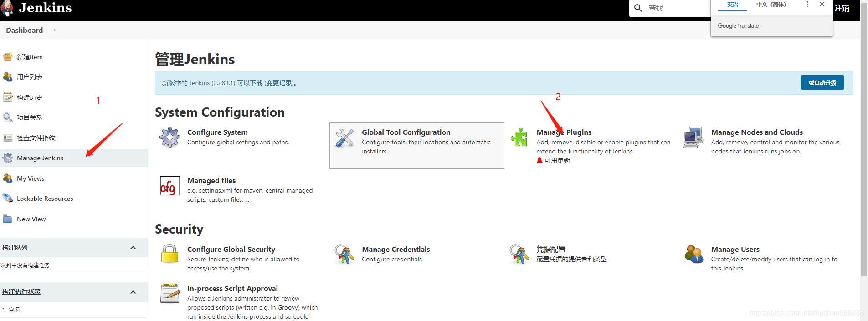Click the 新建Item sidebar icon
The width and height of the screenshot is (868, 321).
tap(8, 57)
